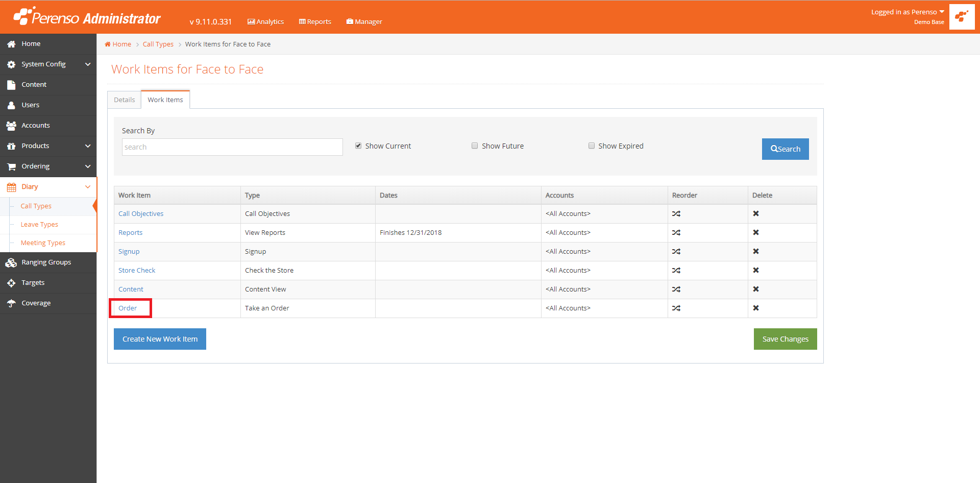
Task: Delete the Reports work item
Action: point(756,232)
